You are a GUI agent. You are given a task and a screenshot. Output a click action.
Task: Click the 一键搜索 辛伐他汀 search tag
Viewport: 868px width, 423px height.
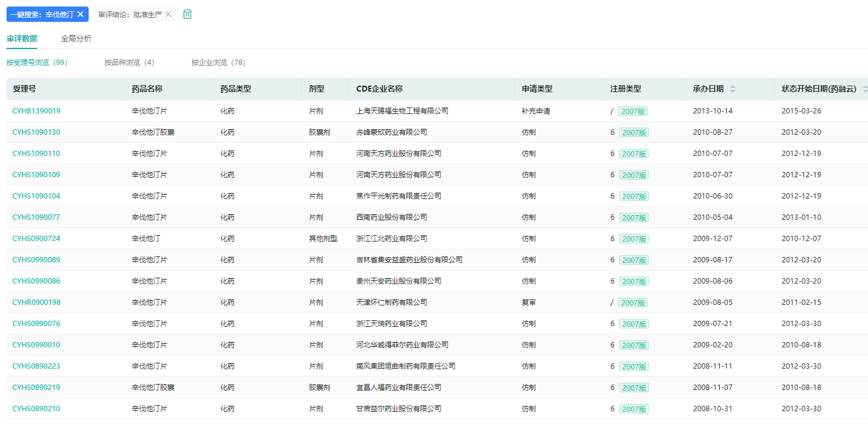pos(41,14)
